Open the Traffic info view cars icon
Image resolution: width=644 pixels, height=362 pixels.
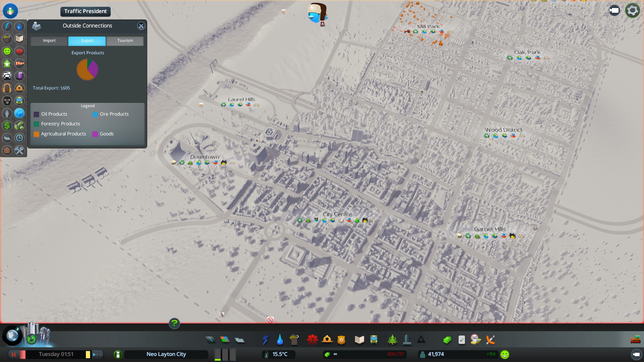coord(7,76)
